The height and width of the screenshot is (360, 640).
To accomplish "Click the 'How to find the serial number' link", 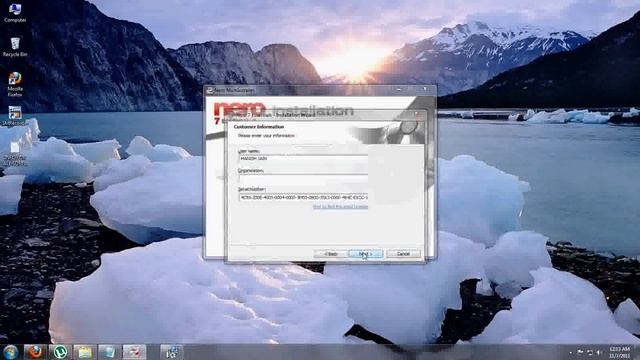I will pos(340,207).
